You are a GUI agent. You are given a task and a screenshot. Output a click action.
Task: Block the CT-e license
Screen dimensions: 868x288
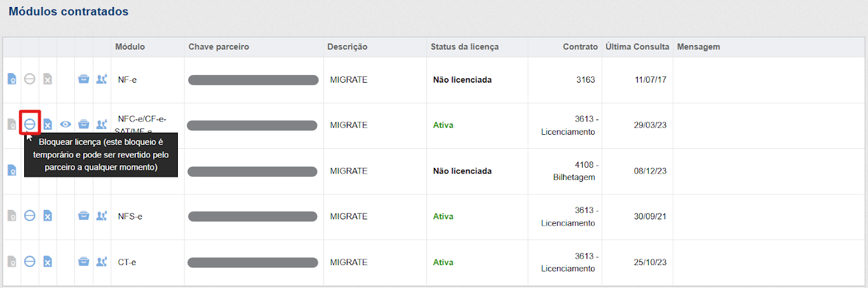(x=30, y=261)
